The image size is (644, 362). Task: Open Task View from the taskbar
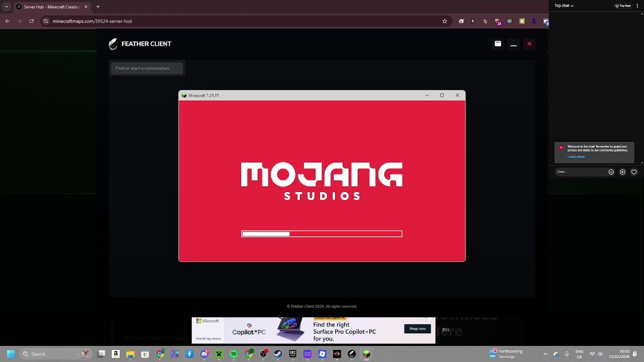pyautogui.click(x=101, y=354)
